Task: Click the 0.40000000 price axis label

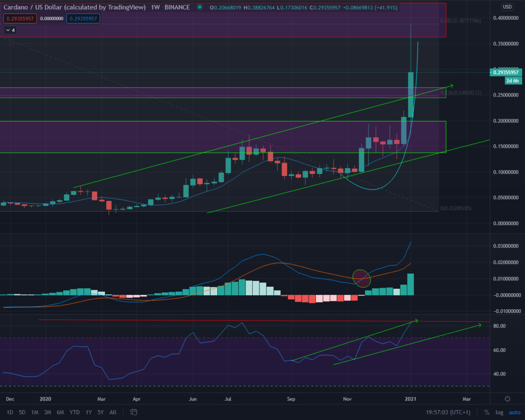Action: [x=506, y=18]
